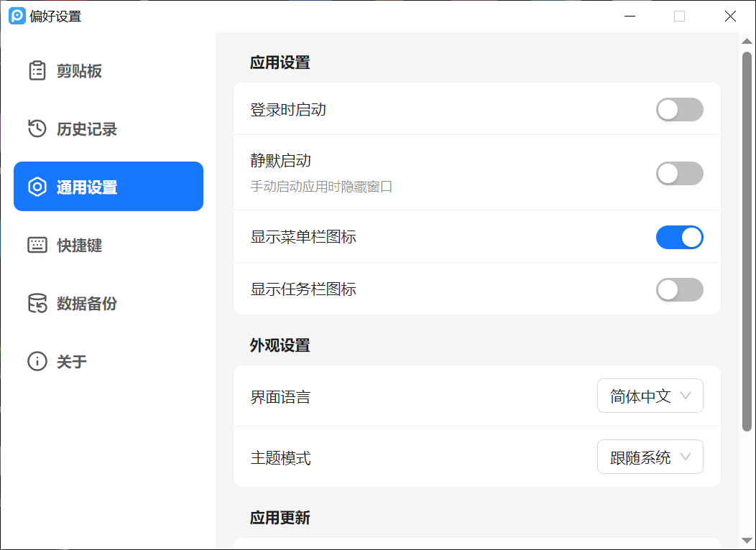756x550 pixels.
Task: Click the scrollbar up arrow
Action: [x=747, y=41]
